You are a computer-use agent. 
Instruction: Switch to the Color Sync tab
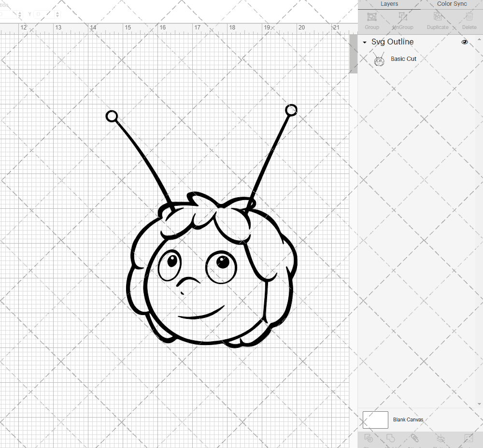click(452, 4)
